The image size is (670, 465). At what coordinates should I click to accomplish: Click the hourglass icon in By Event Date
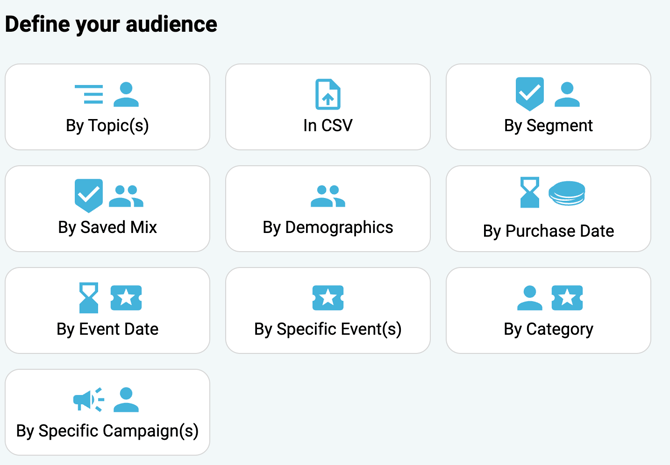(89, 297)
